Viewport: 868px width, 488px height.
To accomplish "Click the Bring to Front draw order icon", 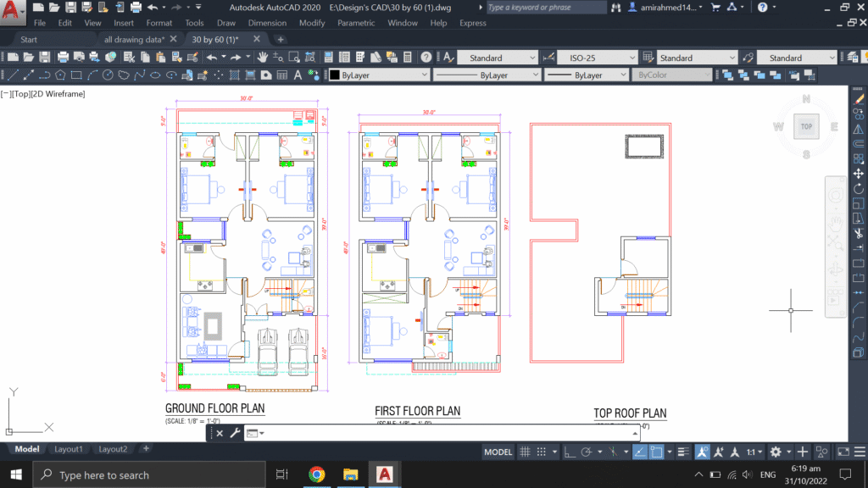I will click(x=728, y=75).
